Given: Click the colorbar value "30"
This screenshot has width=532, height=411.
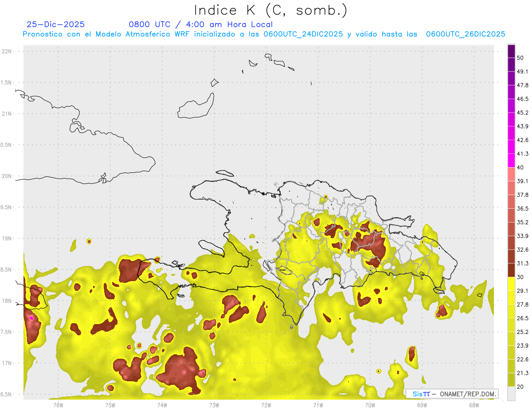Looking at the screenshot, I should coord(520,277).
